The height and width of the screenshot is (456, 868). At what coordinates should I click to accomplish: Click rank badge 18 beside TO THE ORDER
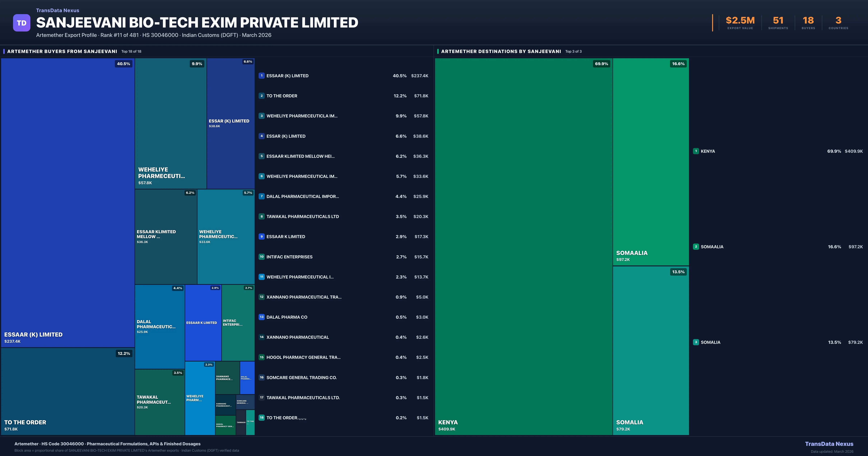point(261,418)
